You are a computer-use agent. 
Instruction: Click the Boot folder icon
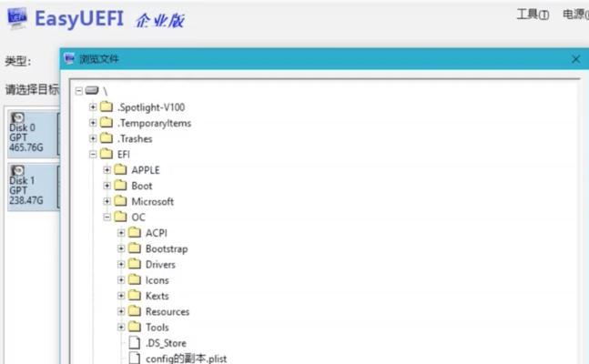pyautogui.click(x=120, y=186)
